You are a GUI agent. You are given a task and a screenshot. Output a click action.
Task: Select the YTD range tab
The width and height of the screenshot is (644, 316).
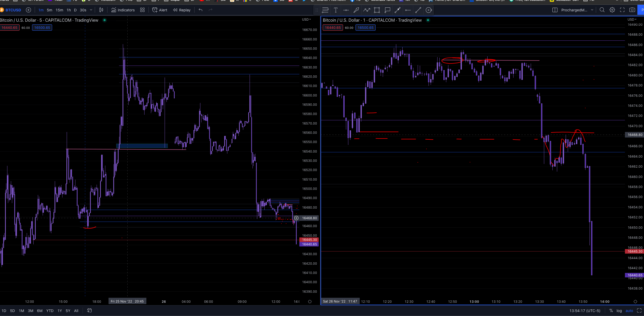(x=49, y=311)
